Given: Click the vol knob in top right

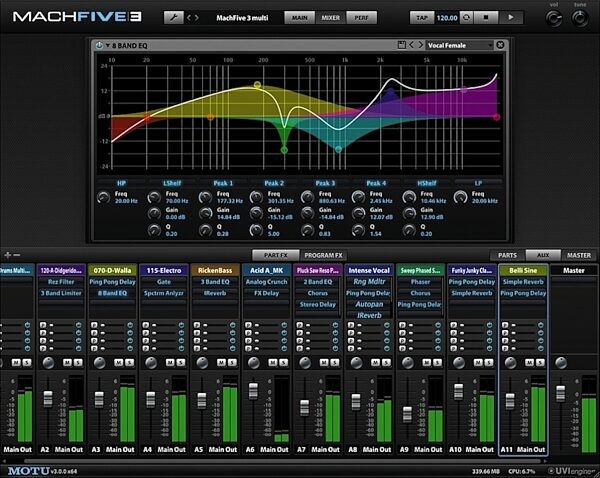Looking at the screenshot, I should pyautogui.click(x=554, y=18).
